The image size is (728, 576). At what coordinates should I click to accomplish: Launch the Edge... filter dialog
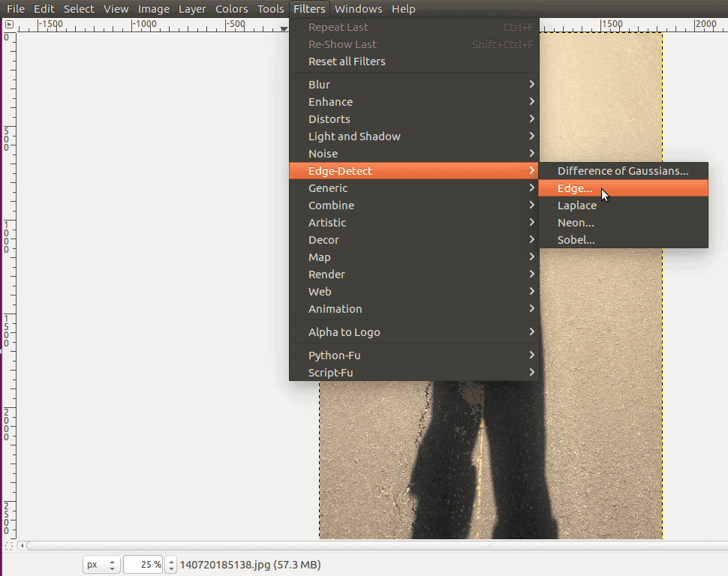pyautogui.click(x=623, y=188)
